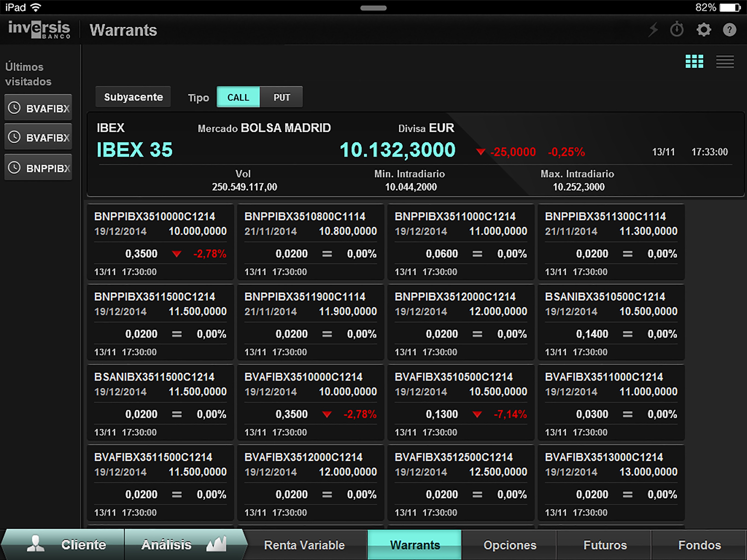The width and height of the screenshot is (747, 560).
Task: Open warrant BVAFIBX3511000C1214
Action: click(x=611, y=402)
